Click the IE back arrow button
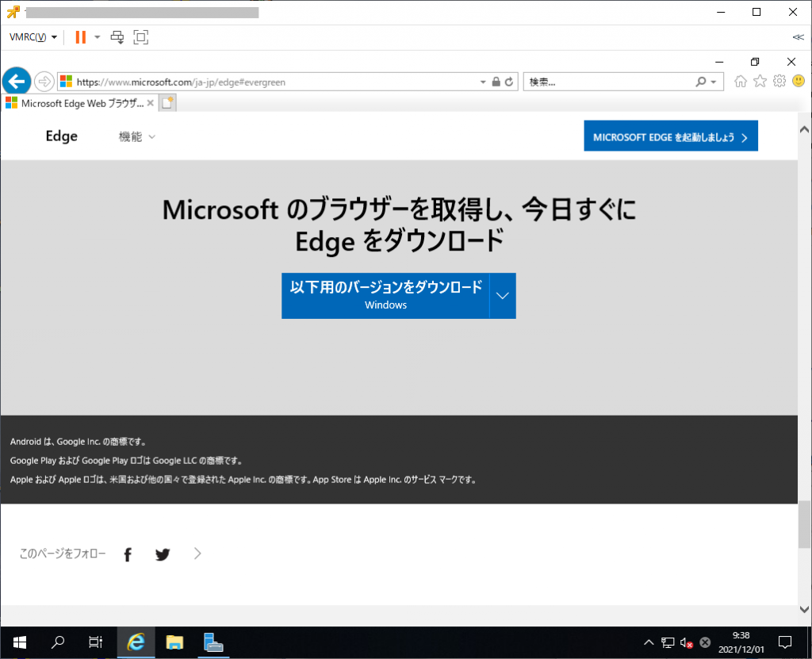812x659 pixels. click(17, 82)
